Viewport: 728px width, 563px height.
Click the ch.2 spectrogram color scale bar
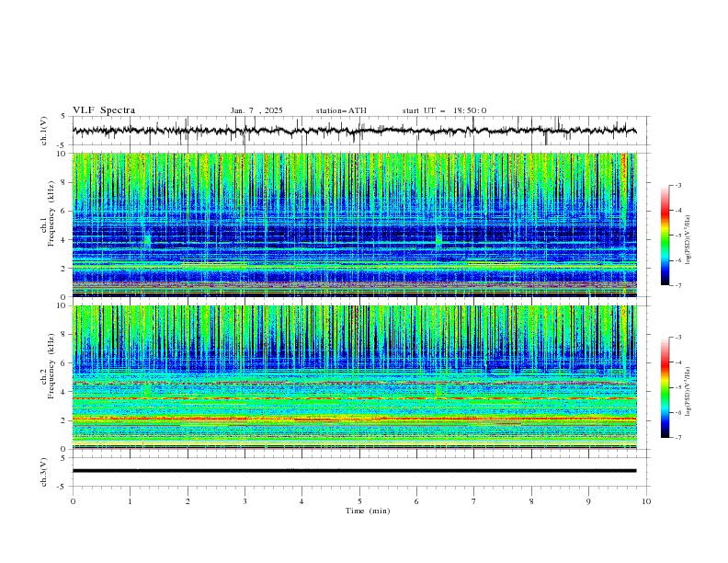click(665, 387)
